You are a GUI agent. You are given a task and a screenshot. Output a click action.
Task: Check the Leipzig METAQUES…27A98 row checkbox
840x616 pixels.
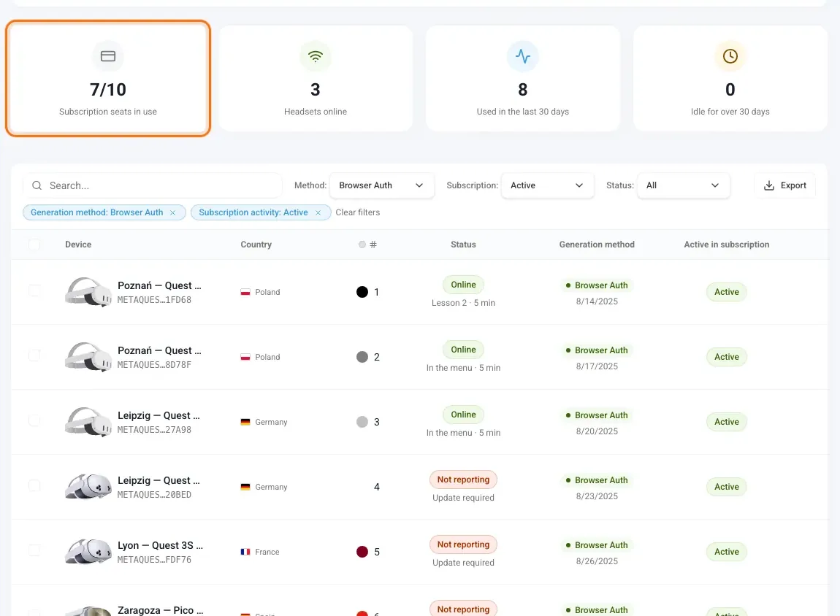click(34, 420)
